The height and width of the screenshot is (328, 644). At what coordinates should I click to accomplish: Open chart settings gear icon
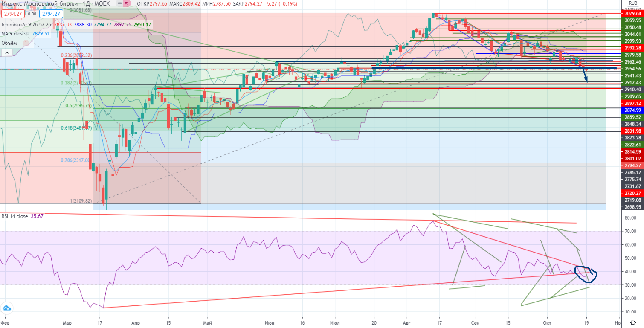[634, 322]
